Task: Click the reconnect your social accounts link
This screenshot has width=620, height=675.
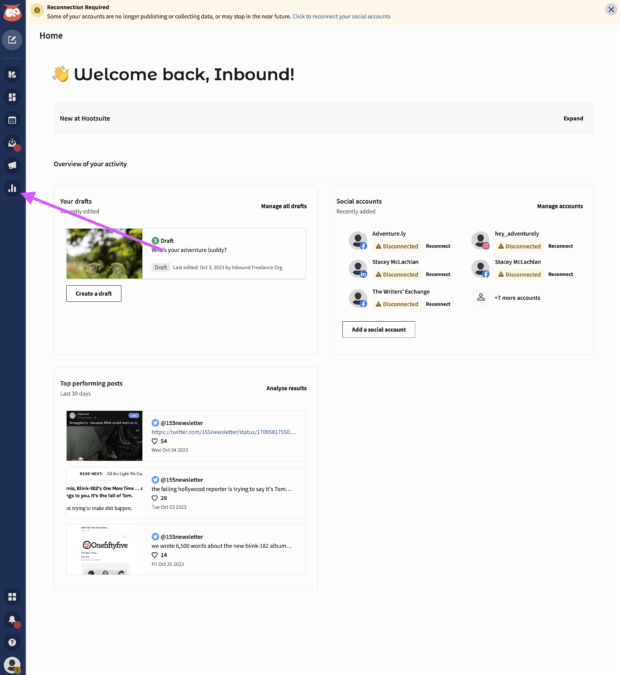Action: click(341, 16)
